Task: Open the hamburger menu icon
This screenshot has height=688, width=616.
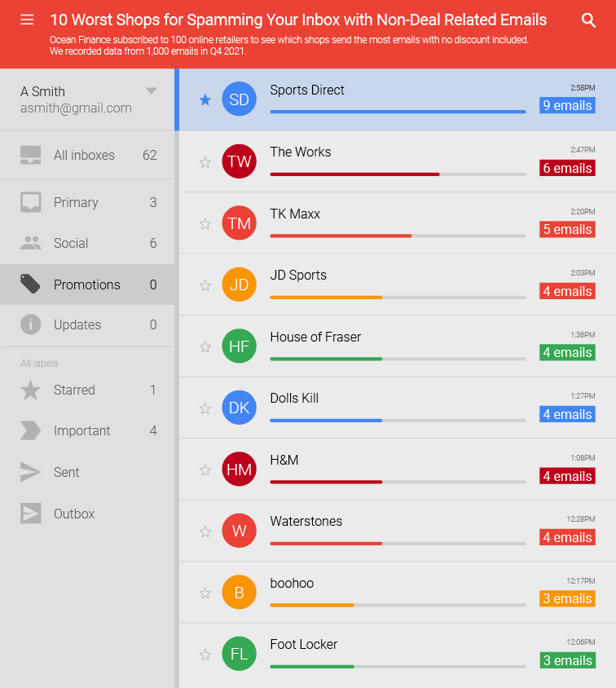Action: coord(27,20)
